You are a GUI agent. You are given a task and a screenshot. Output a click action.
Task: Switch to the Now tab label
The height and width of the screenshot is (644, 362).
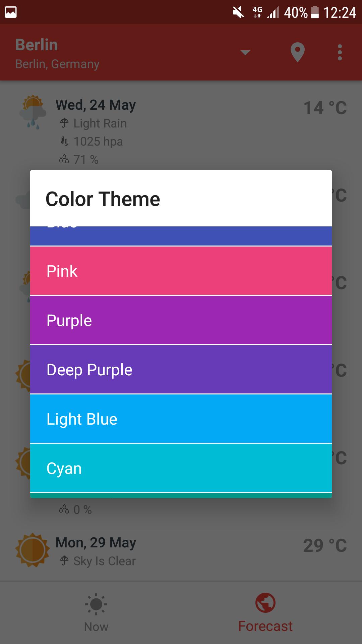point(96,627)
